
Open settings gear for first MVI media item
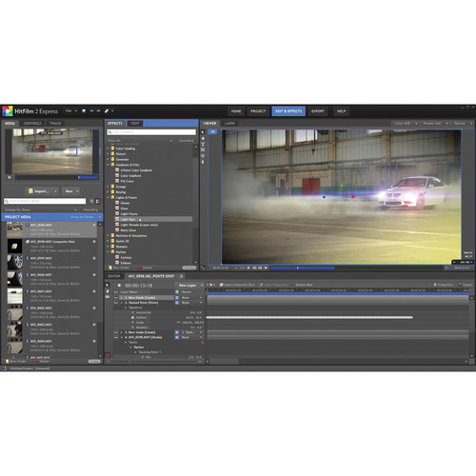(x=94, y=225)
